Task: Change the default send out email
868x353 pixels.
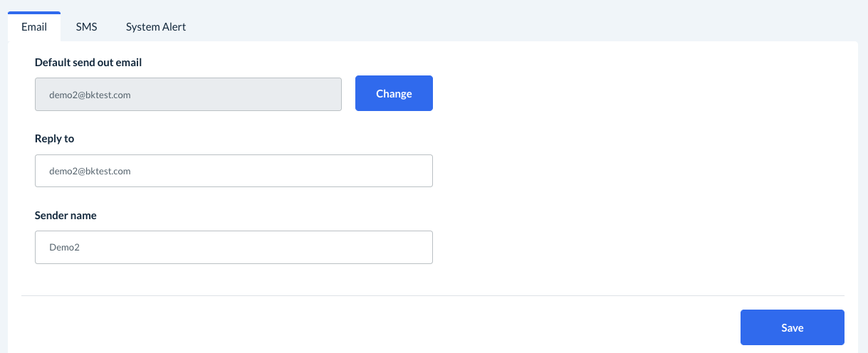Action: click(394, 93)
